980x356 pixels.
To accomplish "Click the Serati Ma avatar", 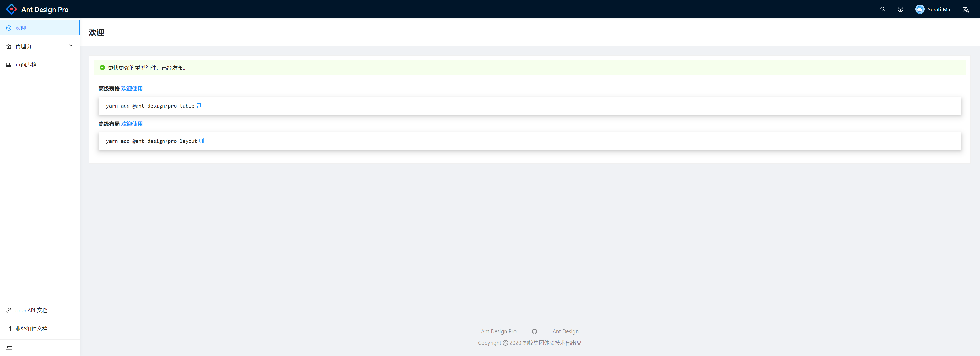I will (x=920, y=9).
